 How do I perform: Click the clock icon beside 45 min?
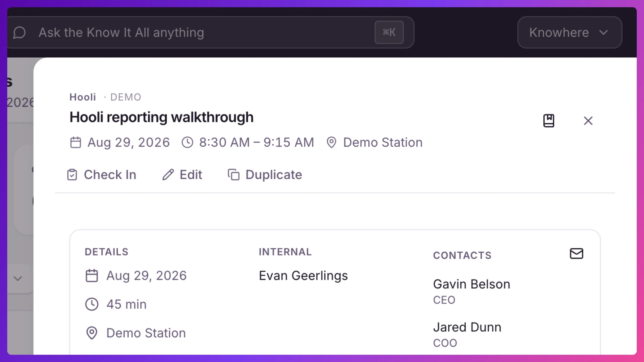[x=92, y=304]
